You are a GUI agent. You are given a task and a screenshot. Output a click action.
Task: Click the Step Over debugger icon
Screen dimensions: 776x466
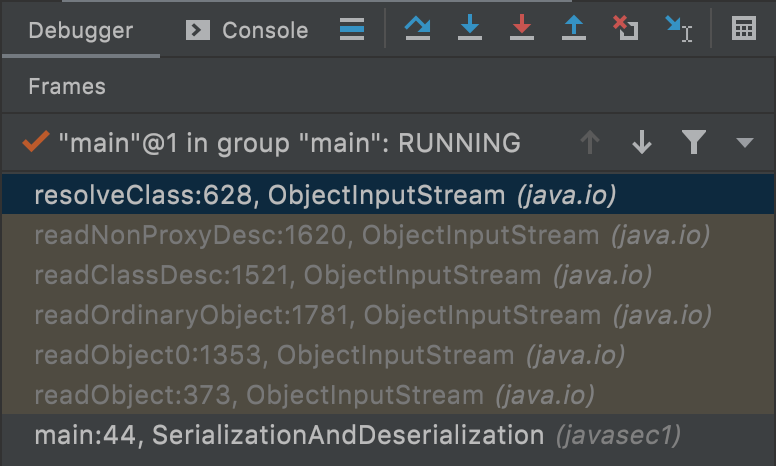pyautogui.click(x=416, y=29)
